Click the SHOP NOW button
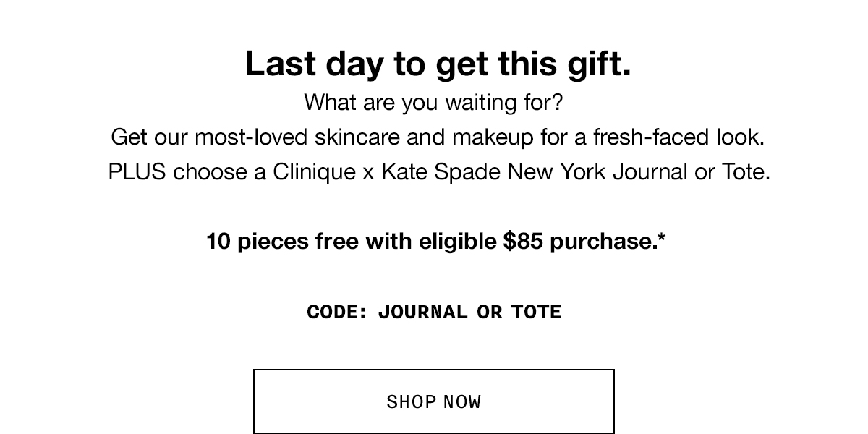This screenshot has height=434, width=868. pos(434,401)
